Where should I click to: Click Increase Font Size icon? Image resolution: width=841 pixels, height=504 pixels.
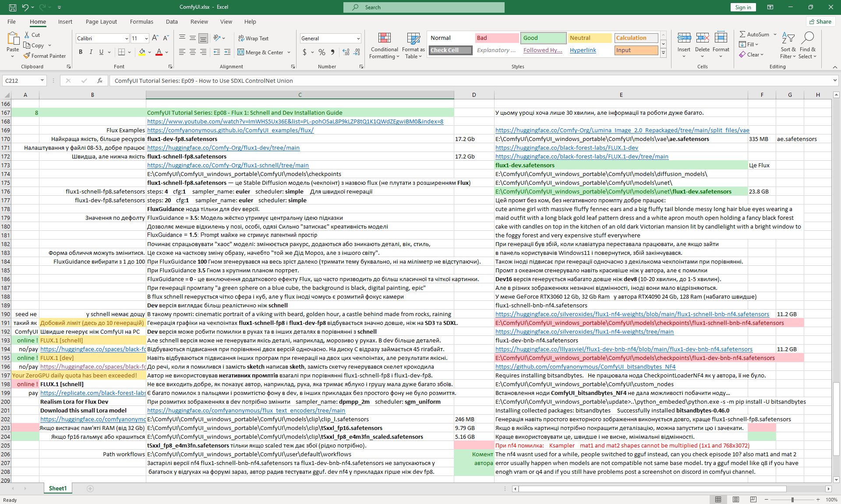pyautogui.click(x=155, y=38)
